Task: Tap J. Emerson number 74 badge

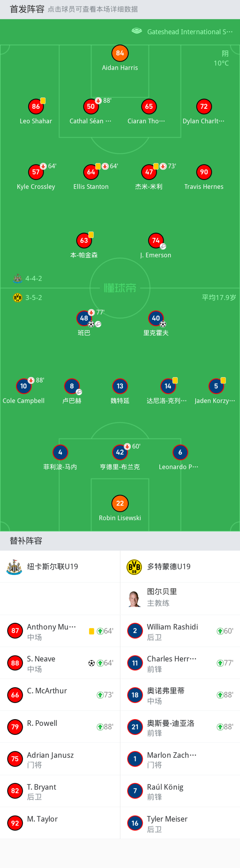Action: tap(156, 241)
